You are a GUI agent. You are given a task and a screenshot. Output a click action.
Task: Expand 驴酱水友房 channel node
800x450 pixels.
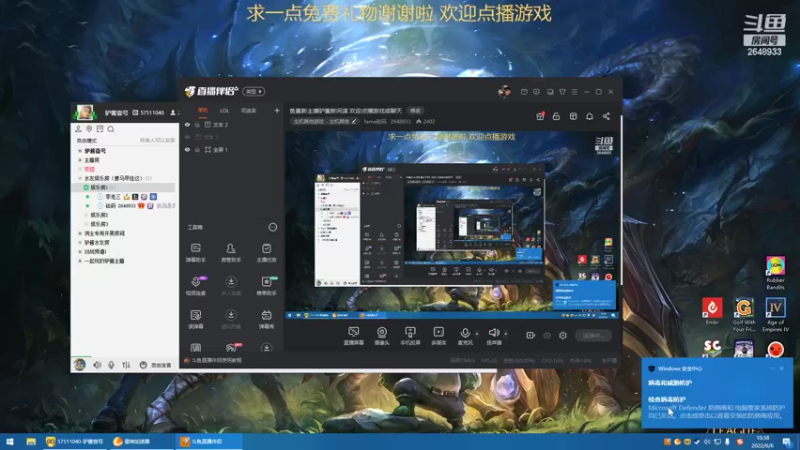pyautogui.click(x=80, y=242)
